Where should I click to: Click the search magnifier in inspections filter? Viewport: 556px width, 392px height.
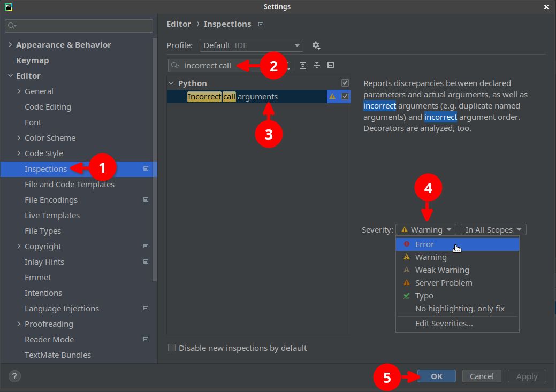176,66
